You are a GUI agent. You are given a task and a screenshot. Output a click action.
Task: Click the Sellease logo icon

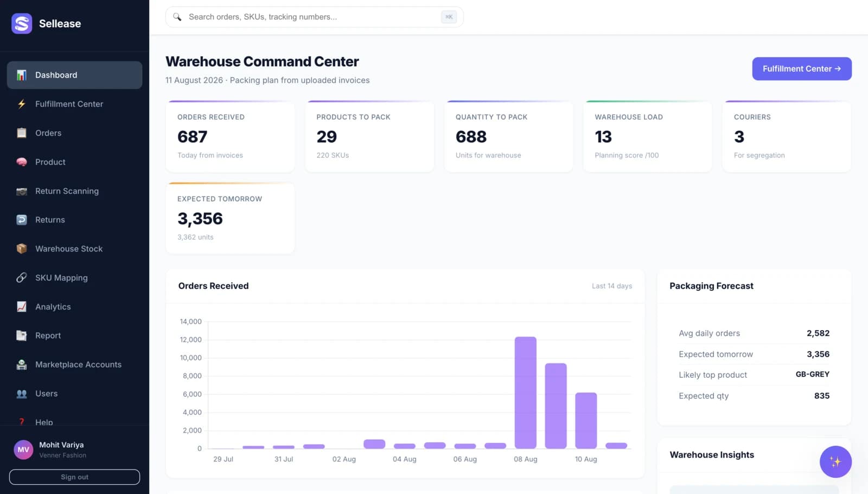(x=22, y=23)
